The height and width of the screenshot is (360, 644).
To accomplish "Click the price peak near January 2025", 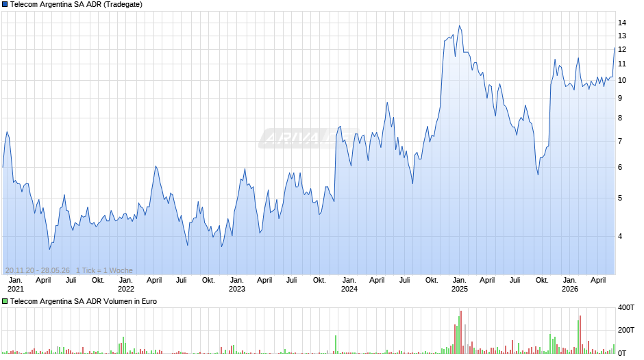I will point(460,26).
